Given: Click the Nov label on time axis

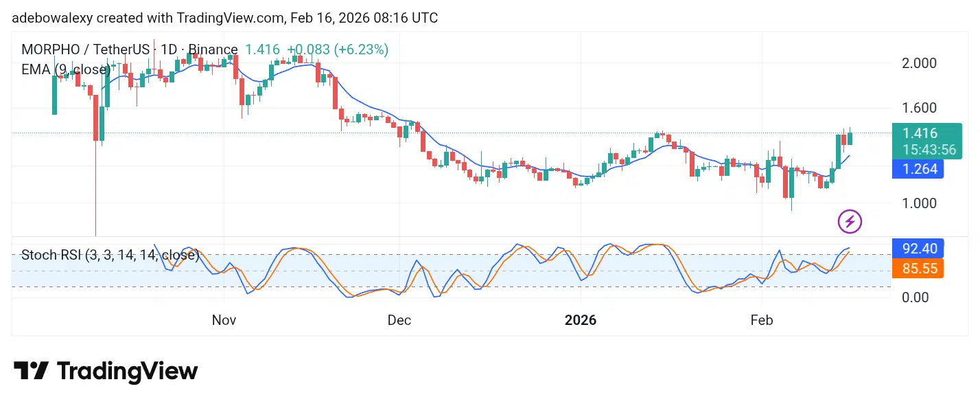Looking at the screenshot, I should [224, 320].
